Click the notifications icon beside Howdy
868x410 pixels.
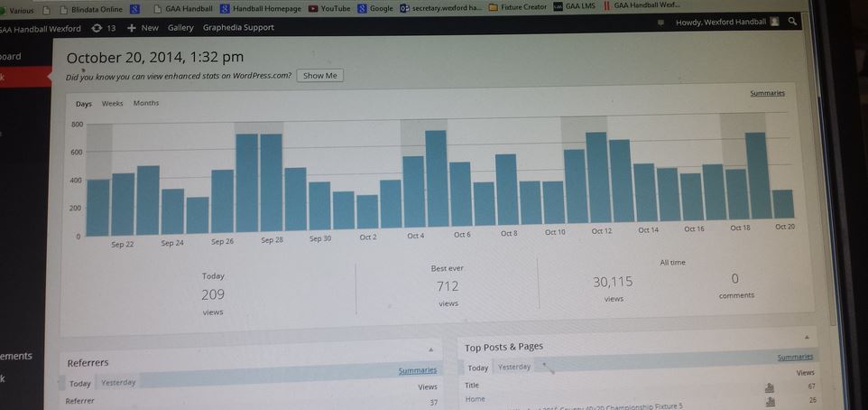click(x=661, y=22)
